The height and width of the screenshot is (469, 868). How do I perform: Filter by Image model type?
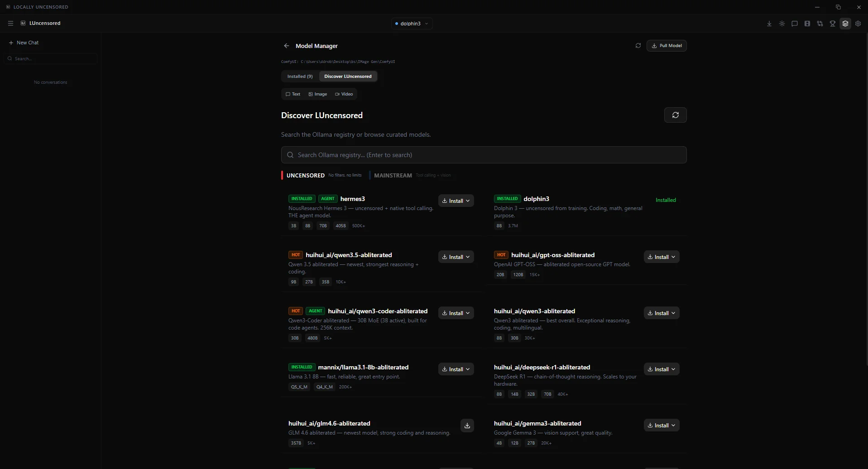coord(318,94)
